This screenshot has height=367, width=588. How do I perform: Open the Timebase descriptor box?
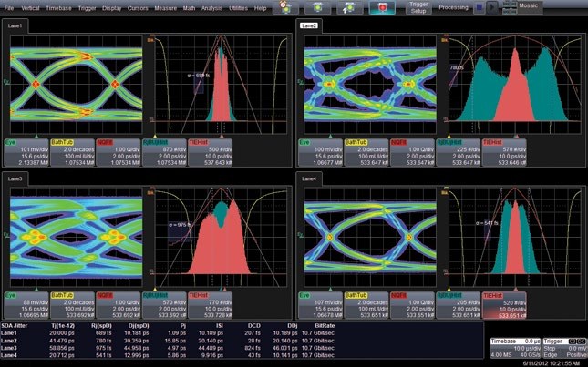515,348
